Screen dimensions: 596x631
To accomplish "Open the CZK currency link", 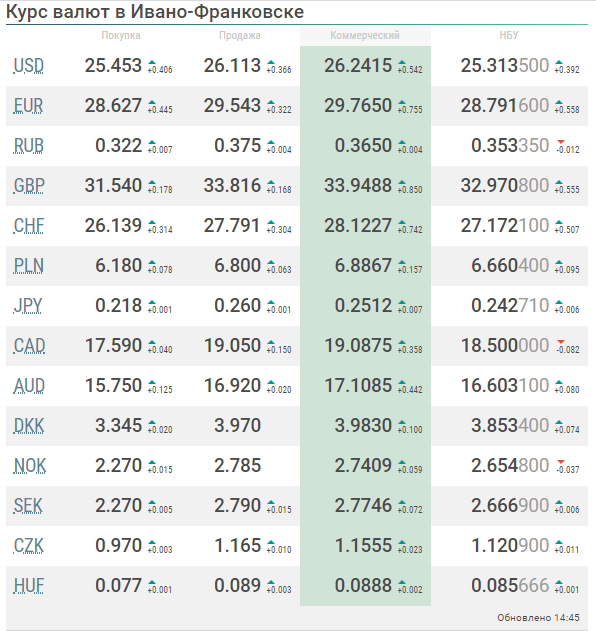I will (x=29, y=546).
